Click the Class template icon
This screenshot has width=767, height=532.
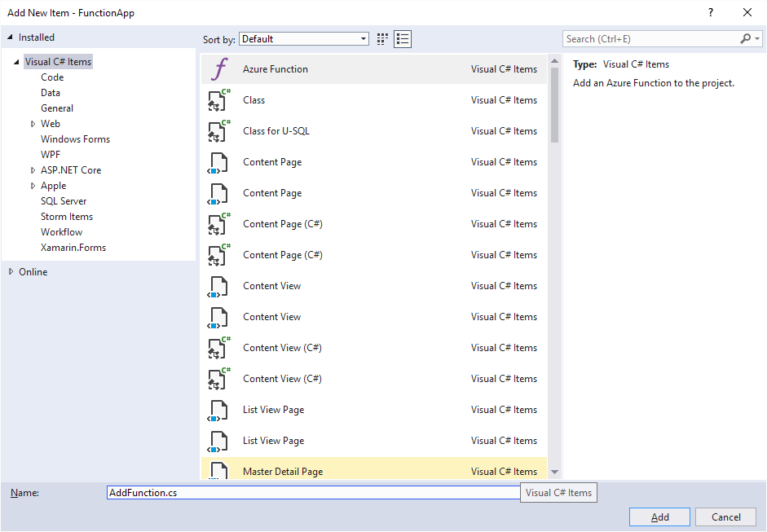pyautogui.click(x=218, y=99)
